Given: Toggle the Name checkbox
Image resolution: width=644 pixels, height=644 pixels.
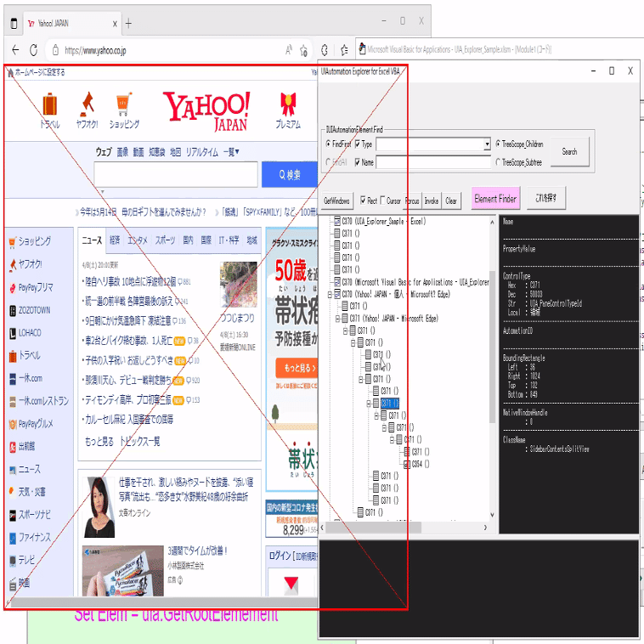Looking at the screenshot, I should [x=358, y=162].
